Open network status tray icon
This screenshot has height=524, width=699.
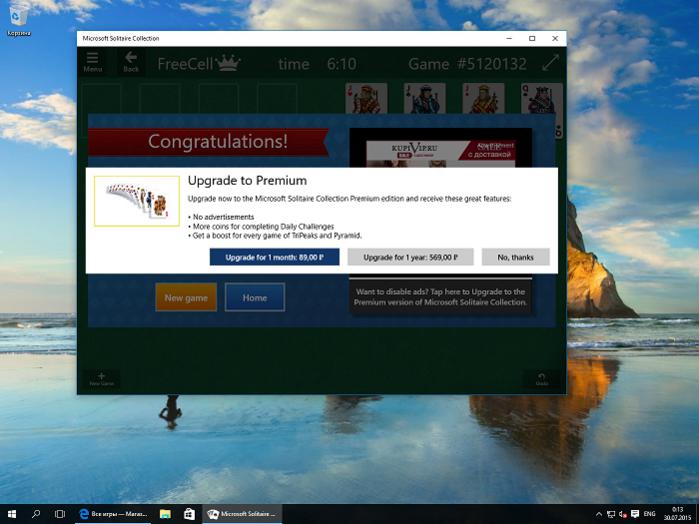pos(611,514)
